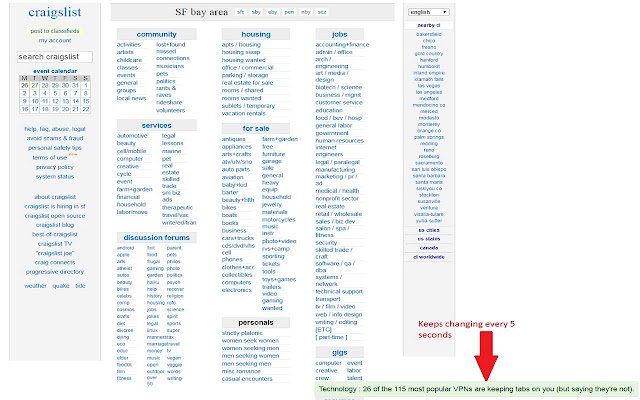Open craigslist blog link
640x400 pixels.
[55, 225]
